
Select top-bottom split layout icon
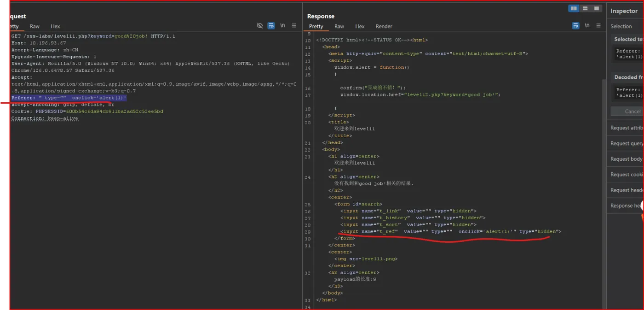[585, 8]
